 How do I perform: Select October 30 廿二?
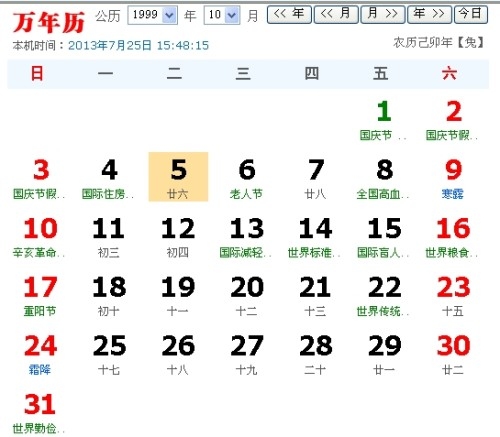click(453, 354)
